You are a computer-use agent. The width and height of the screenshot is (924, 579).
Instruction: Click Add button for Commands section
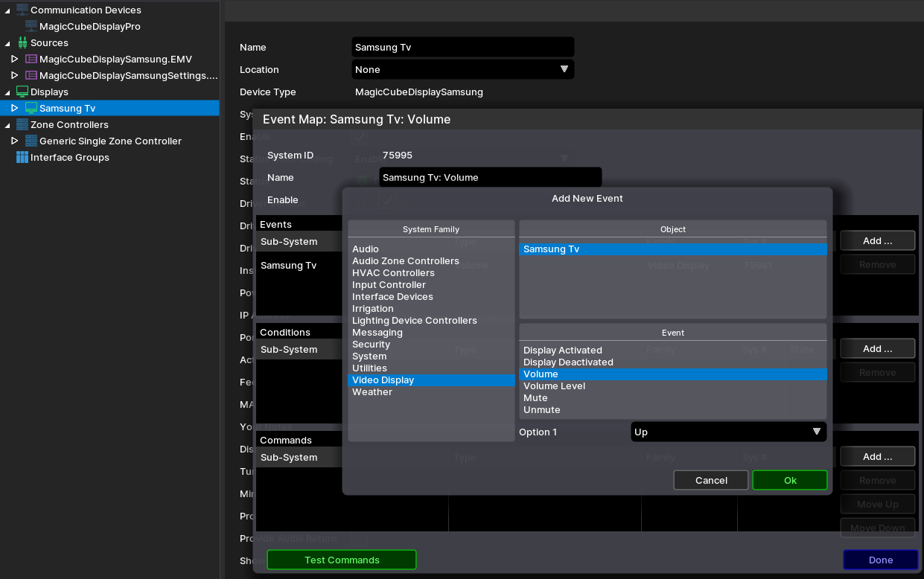tap(878, 456)
